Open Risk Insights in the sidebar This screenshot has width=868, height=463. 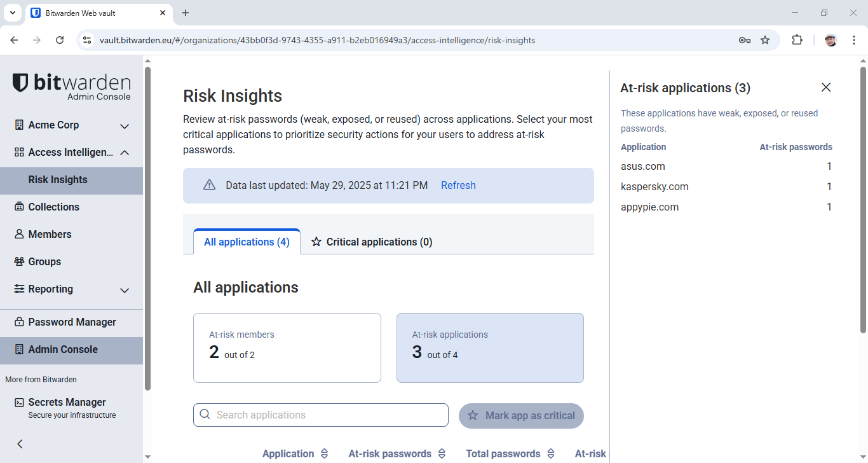(71, 179)
